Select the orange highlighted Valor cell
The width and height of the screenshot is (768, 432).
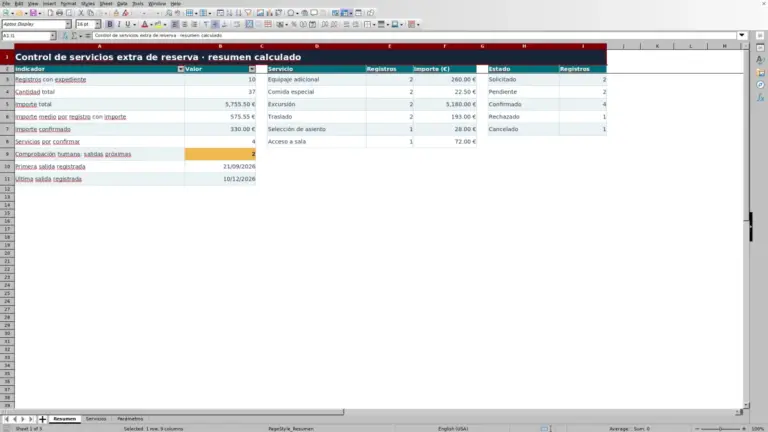[220, 154]
